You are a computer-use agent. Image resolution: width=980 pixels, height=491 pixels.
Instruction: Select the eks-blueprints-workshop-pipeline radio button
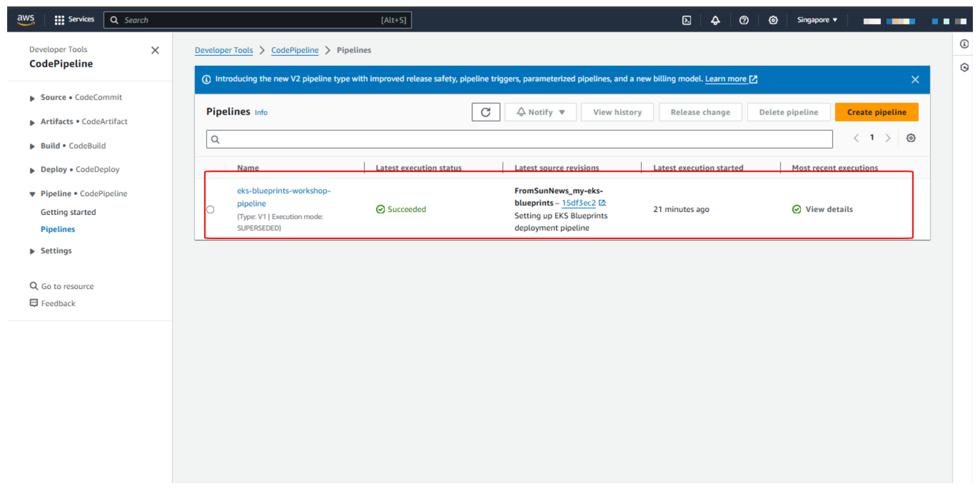coord(210,210)
